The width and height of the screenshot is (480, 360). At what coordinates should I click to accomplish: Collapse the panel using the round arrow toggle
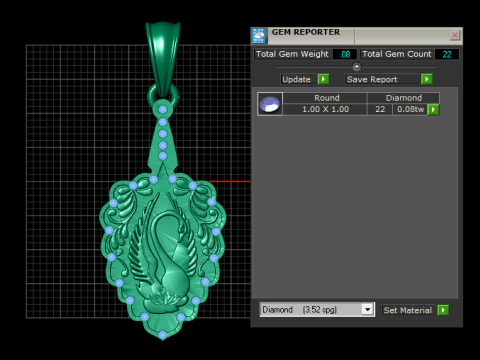click(x=356, y=67)
